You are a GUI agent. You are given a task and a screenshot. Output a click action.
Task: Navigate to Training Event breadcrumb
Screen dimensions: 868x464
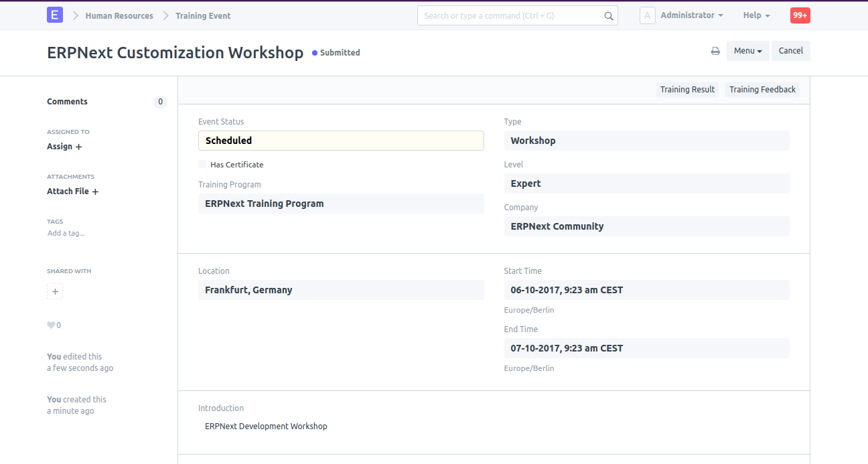tap(203, 16)
